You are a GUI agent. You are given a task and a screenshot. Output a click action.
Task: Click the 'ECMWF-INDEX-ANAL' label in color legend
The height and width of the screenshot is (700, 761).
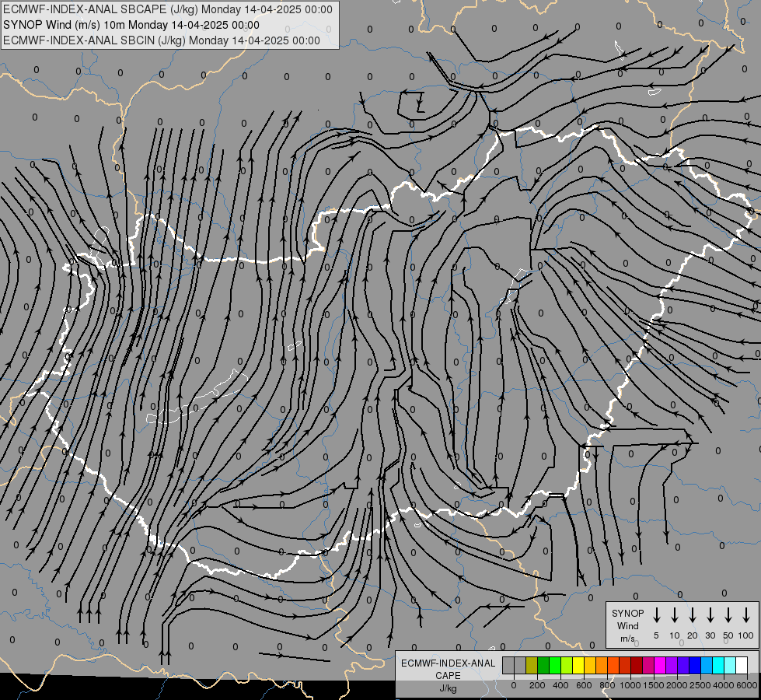tap(449, 663)
